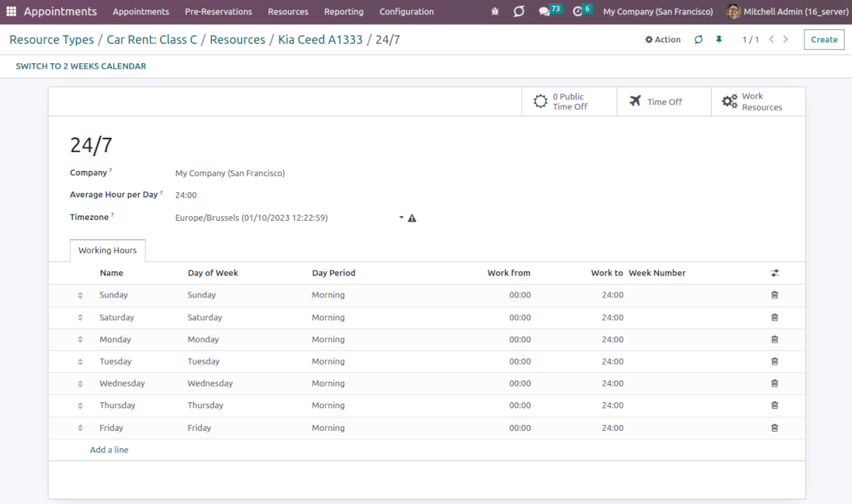Delete the Friday working hours row

point(774,428)
